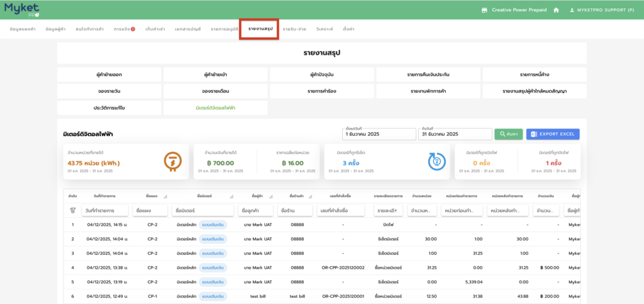Screen dimensions: 644x304
Task: Open the start date picker (1 ธันวาคม 2025)
Action: [379, 134]
